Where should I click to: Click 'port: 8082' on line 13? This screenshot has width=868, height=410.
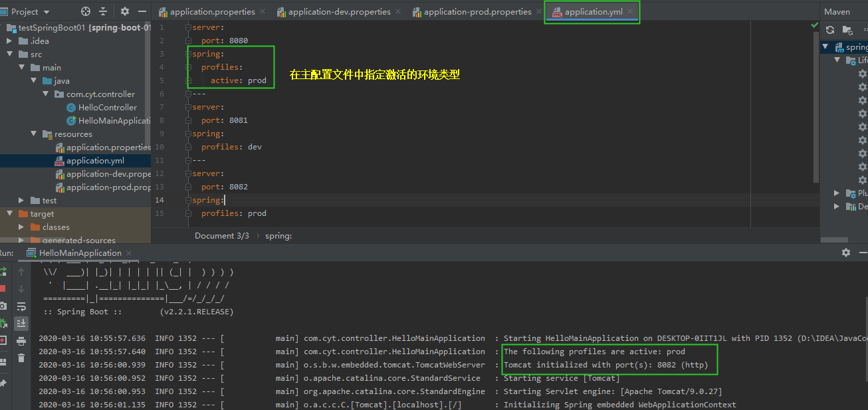pyautogui.click(x=225, y=187)
